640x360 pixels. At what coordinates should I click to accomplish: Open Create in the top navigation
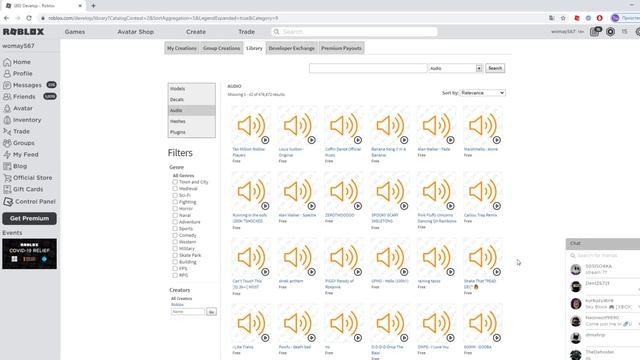(196, 32)
